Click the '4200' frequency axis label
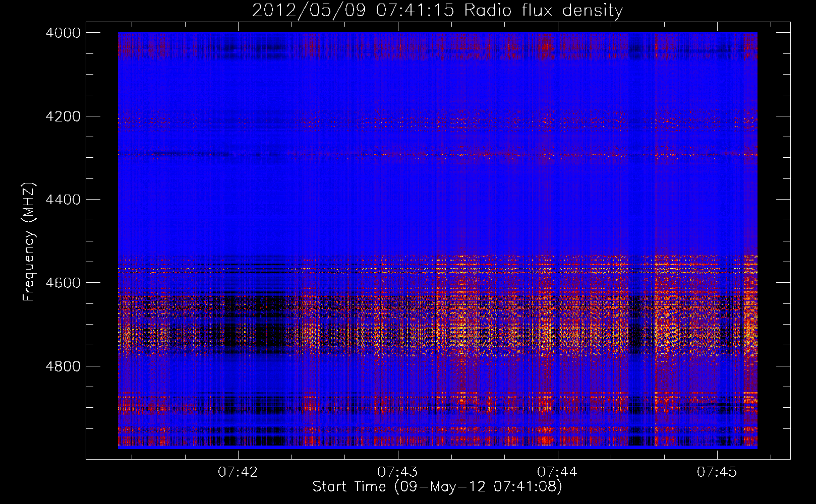Image resolution: width=816 pixels, height=504 pixels. 63,116
